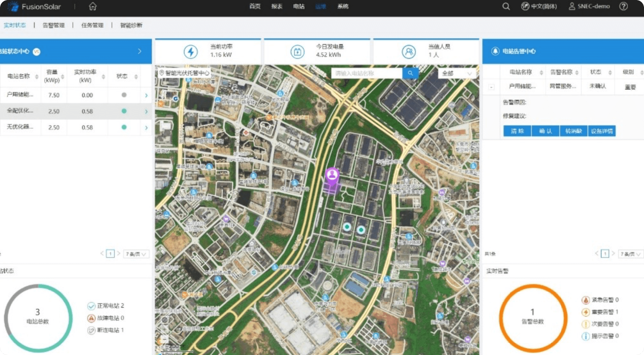The image size is (644, 355).
Task: Click the home icon in top bar
Action: pos(93,6)
